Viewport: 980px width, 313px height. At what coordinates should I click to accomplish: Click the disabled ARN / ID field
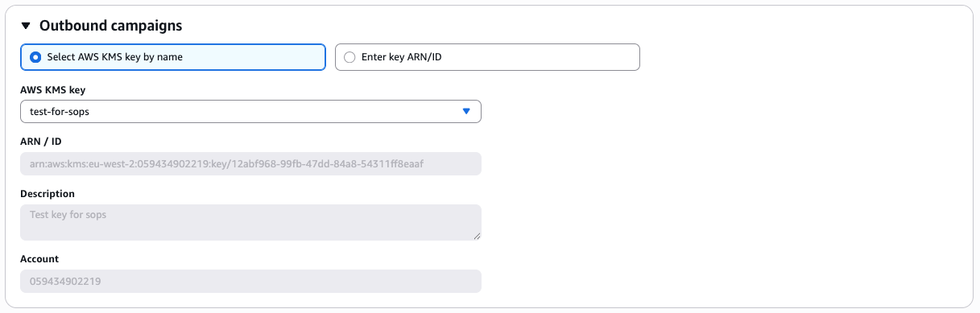pyautogui.click(x=250, y=164)
